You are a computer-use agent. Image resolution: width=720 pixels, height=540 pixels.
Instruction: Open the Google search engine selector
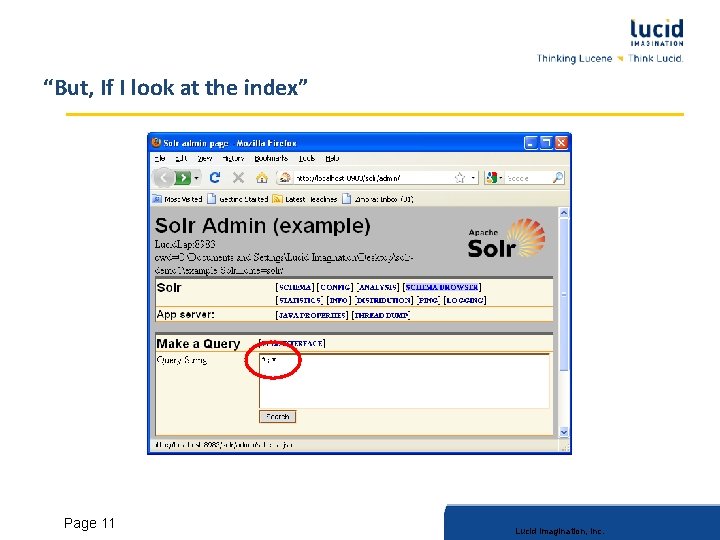pos(494,178)
